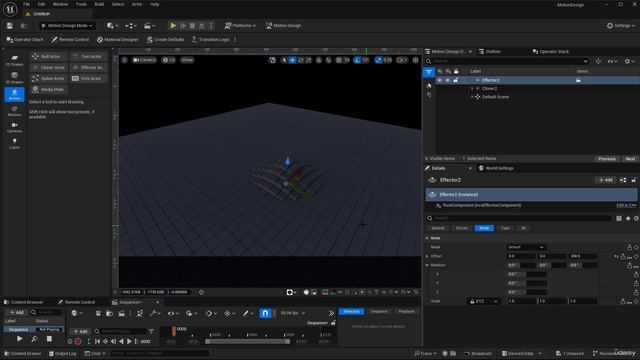Select the Forces filter in Details
The image size is (640, 360).
(462, 228)
